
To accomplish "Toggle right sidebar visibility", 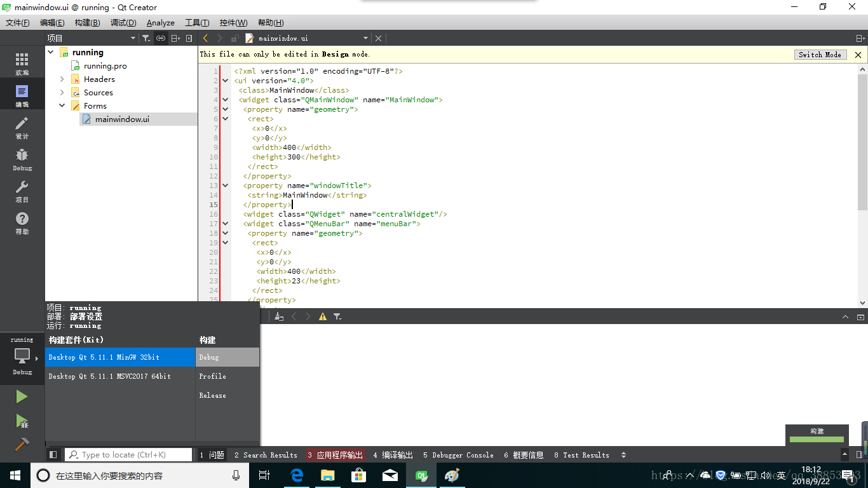I will [859, 455].
